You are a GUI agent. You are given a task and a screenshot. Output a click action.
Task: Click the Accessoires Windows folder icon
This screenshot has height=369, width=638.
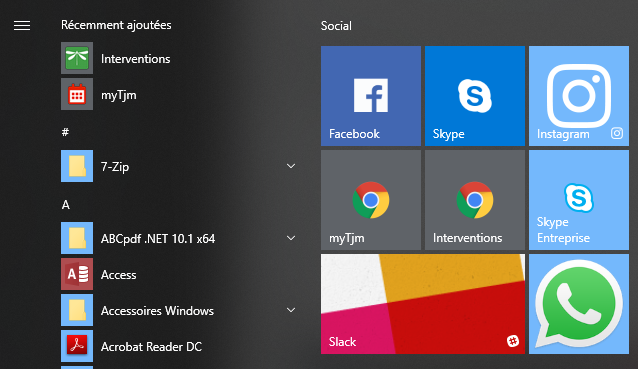77,310
